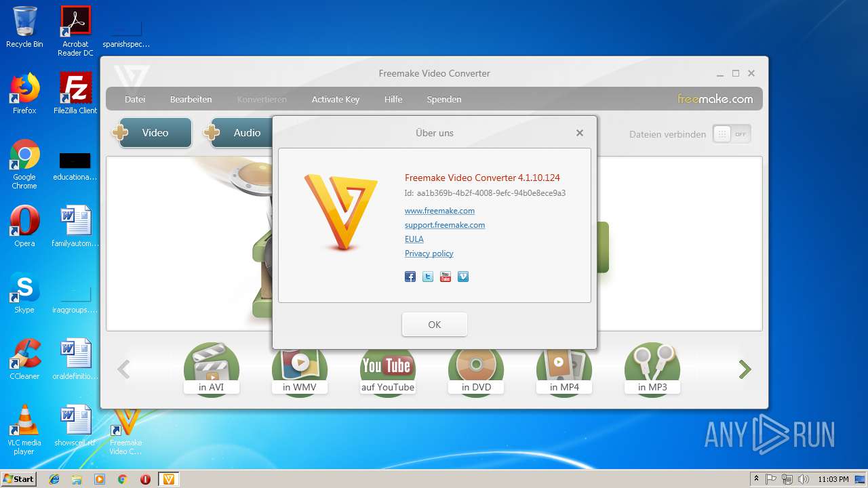Image resolution: width=868 pixels, height=488 pixels.
Task: Follow the support.freemake.com link
Action: point(445,225)
